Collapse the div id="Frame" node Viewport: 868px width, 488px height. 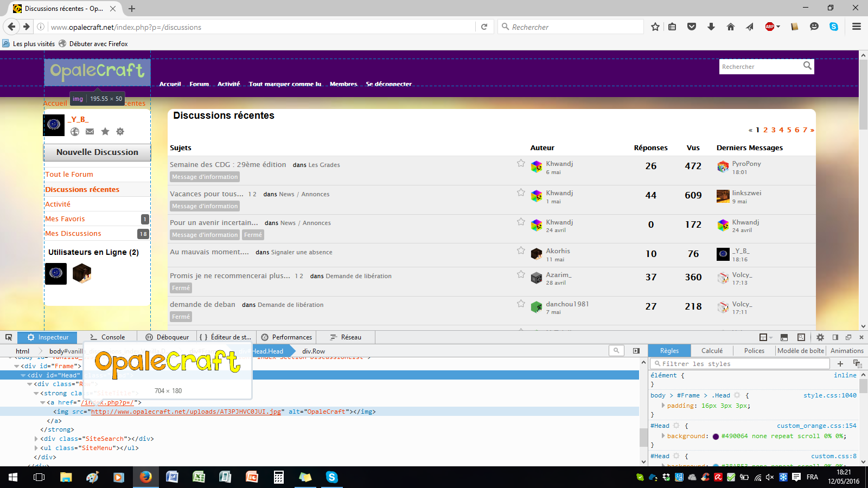pos(17,366)
